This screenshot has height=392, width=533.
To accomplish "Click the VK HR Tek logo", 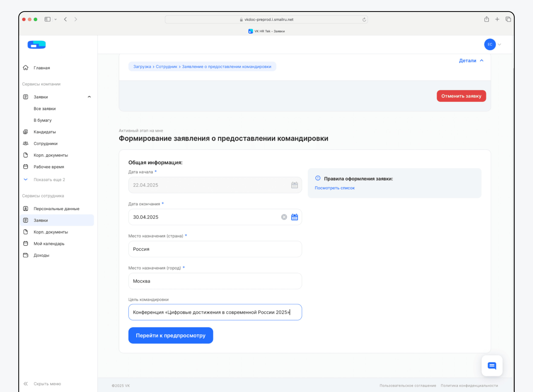I will click(x=36, y=45).
